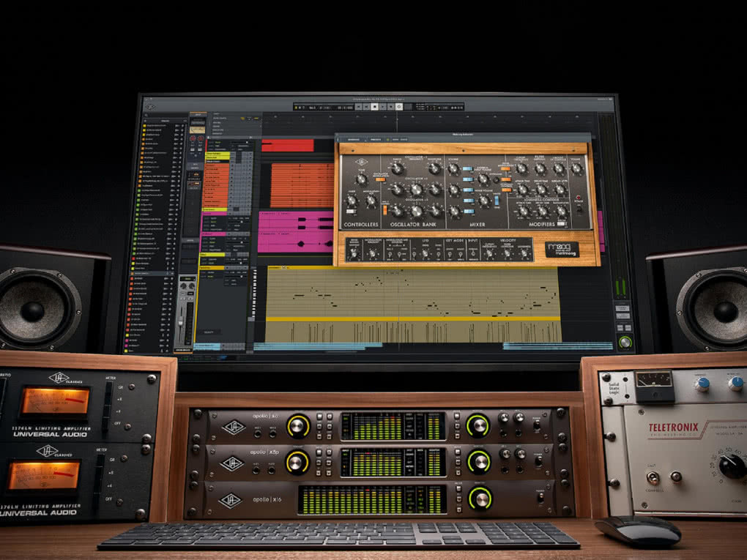Image resolution: width=747 pixels, height=560 pixels.
Task: Click the filter Emphasis knob
Action: pos(540,168)
